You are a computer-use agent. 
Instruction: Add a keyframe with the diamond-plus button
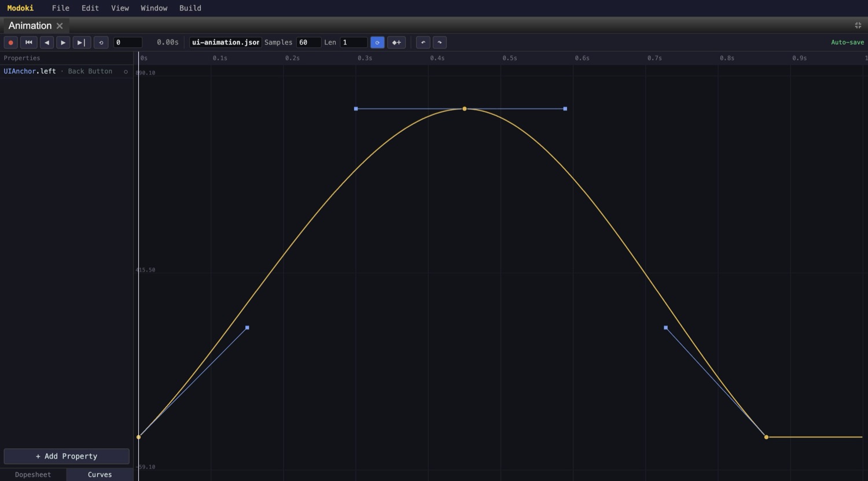click(x=396, y=42)
